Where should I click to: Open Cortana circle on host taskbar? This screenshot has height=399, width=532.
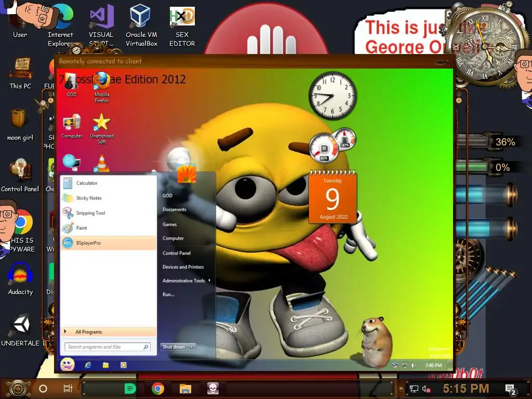point(43,389)
